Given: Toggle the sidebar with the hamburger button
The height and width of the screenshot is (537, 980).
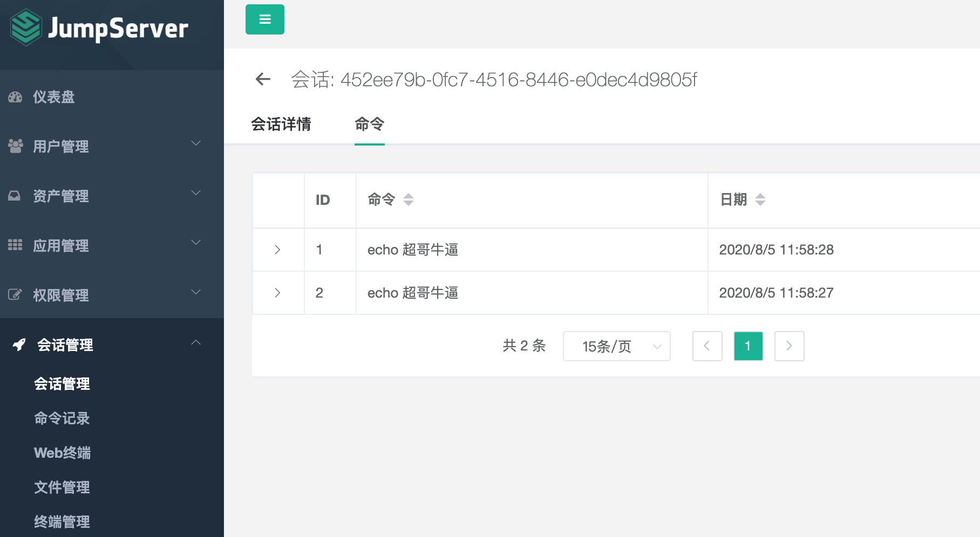Looking at the screenshot, I should pyautogui.click(x=265, y=19).
